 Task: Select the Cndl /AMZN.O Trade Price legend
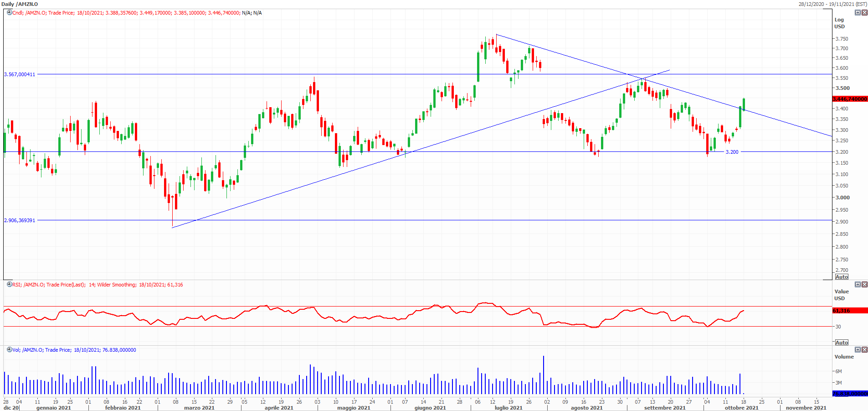pos(137,13)
